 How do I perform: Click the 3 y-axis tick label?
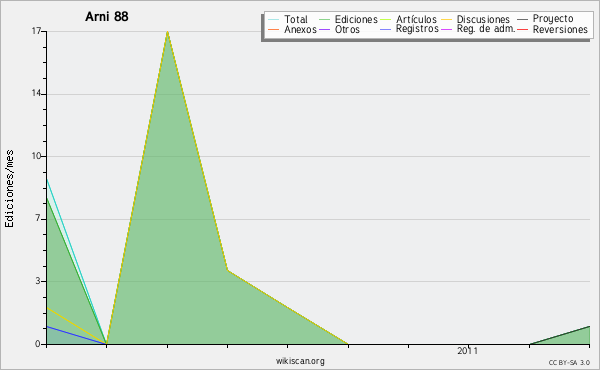pos(38,281)
